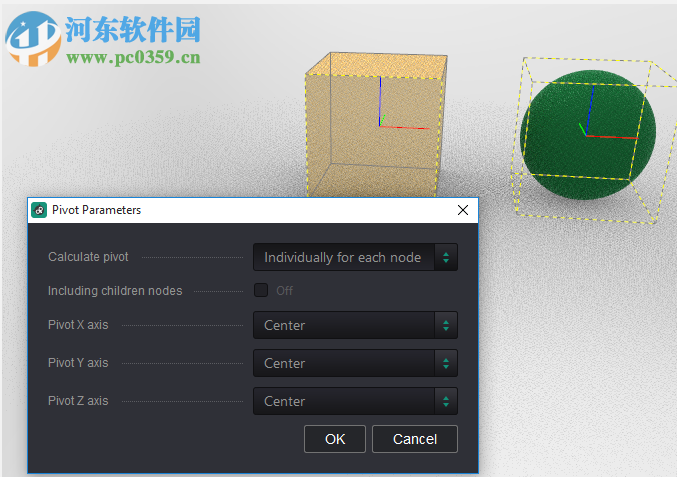Click the Including children nodes label
The image size is (677, 477).
tap(115, 291)
